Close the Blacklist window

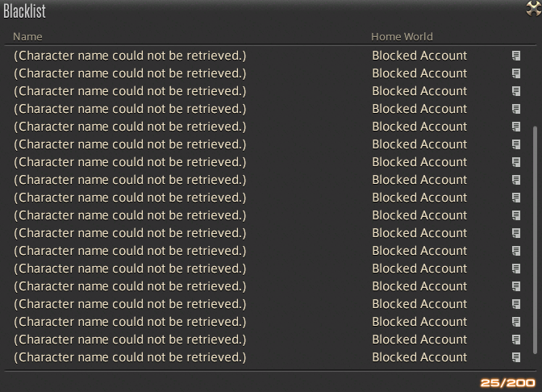coord(533,9)
